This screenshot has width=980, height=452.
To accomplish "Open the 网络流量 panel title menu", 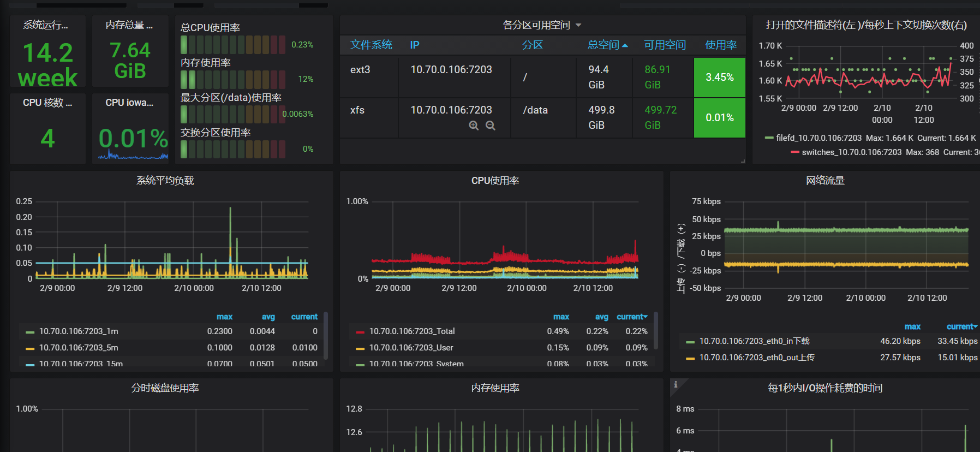I will (x=825, y=181).
